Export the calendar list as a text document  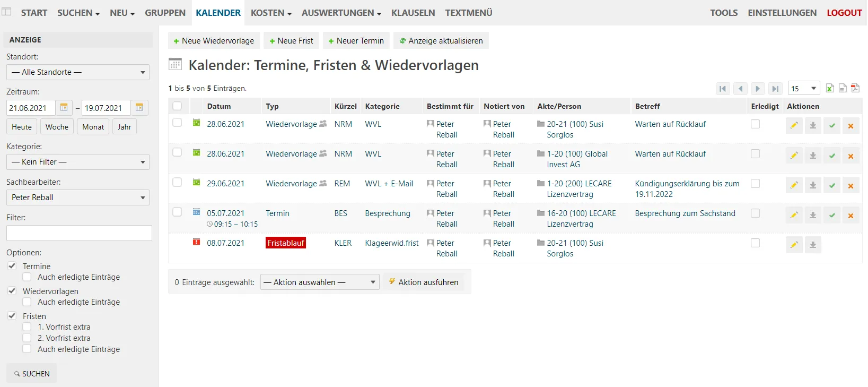point(843,88)
